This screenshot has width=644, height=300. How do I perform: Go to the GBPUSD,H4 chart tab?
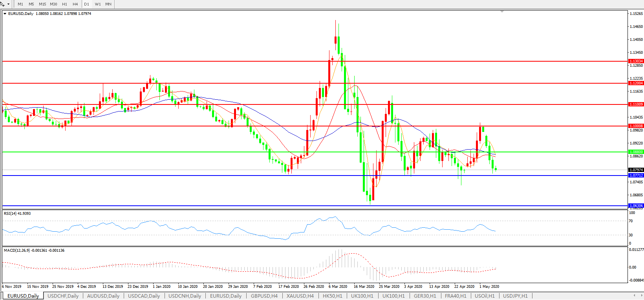point(264,296)
